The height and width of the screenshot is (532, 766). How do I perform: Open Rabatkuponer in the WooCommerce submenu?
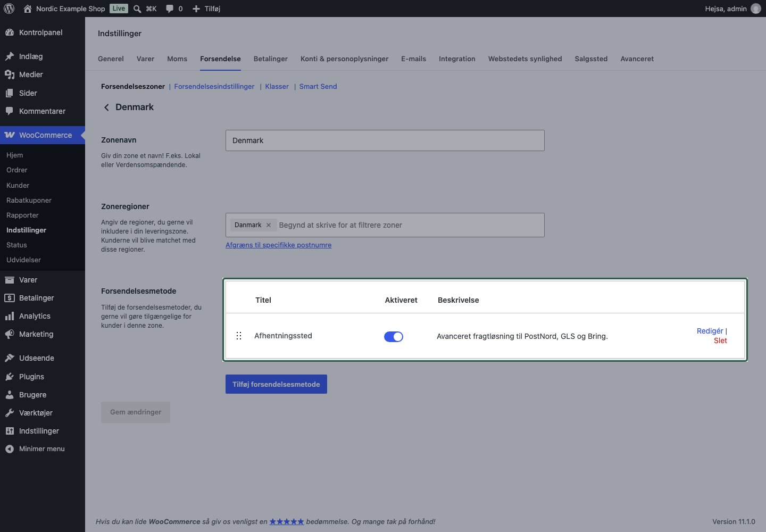29,201
